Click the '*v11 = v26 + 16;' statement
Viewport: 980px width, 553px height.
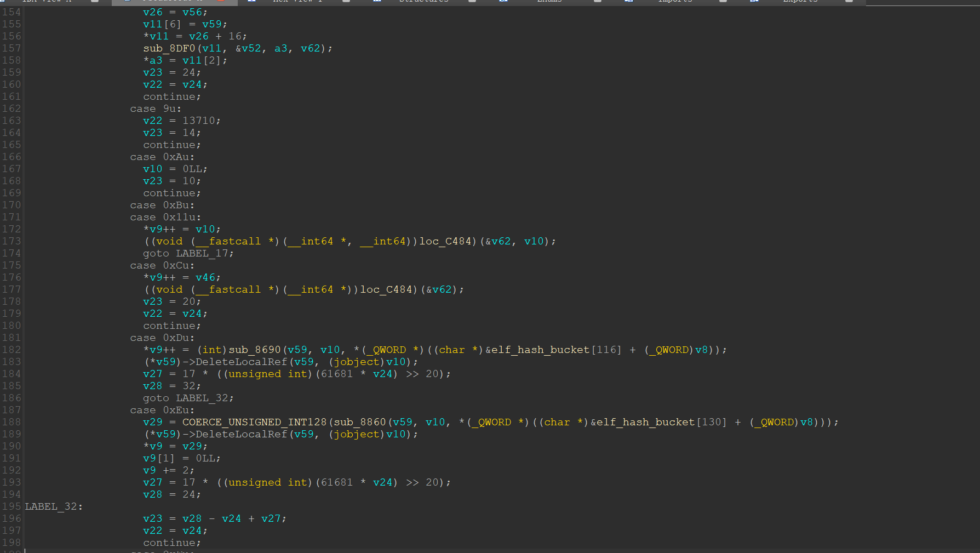click(x=195, y=36)
